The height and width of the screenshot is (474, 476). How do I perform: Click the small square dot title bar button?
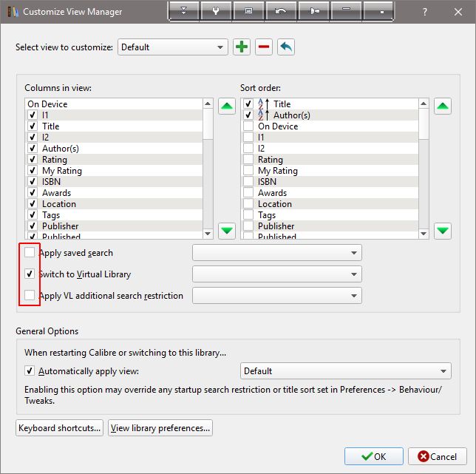tap(378, 11)
